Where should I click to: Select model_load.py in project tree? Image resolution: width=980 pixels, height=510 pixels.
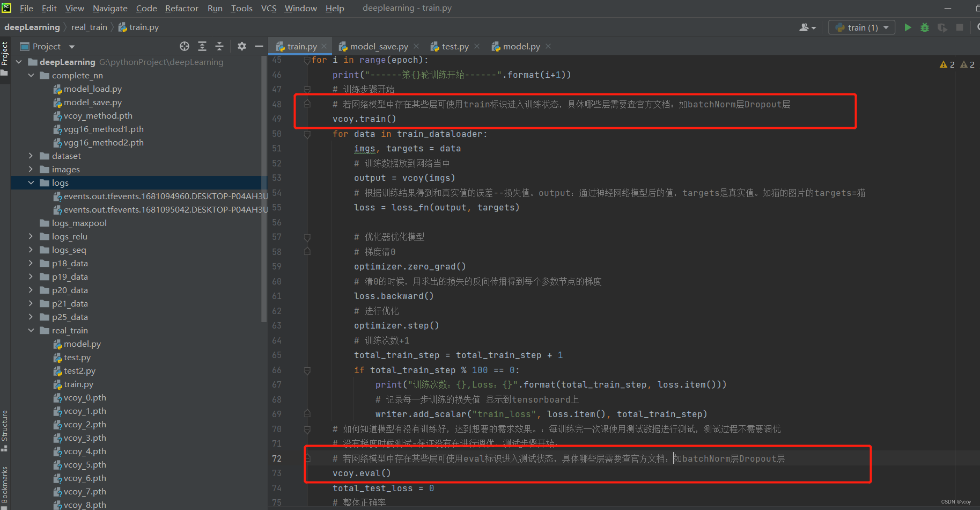click(x=92, y=89)
